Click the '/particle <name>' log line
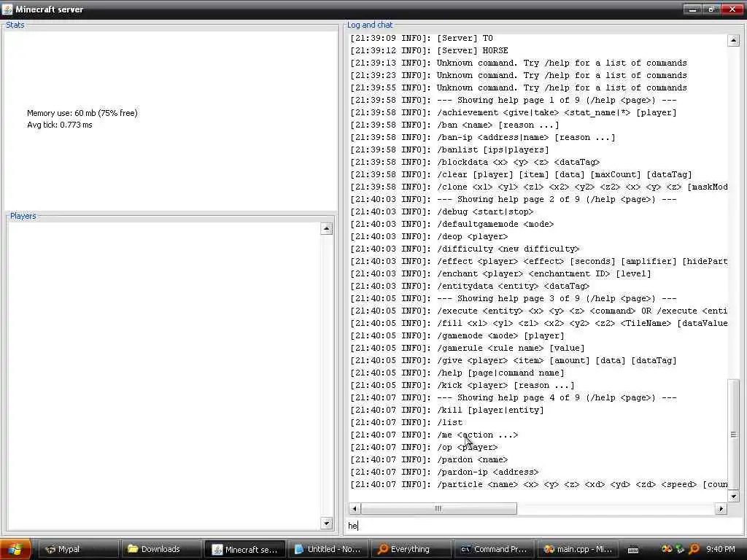747x560 pixels. point(539,484)
